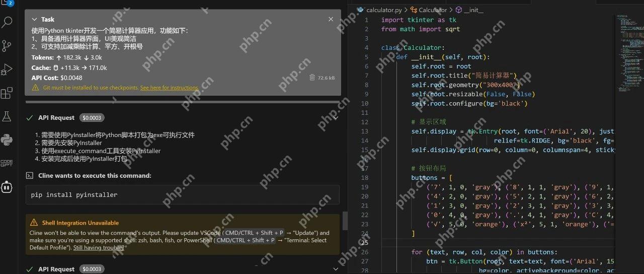Click the class symbol icon before Calculator

[x=414, y=10]
